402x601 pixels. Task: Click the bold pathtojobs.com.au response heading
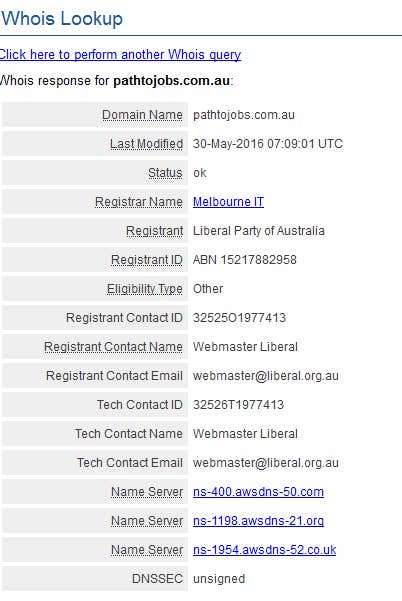click(171, 81)
